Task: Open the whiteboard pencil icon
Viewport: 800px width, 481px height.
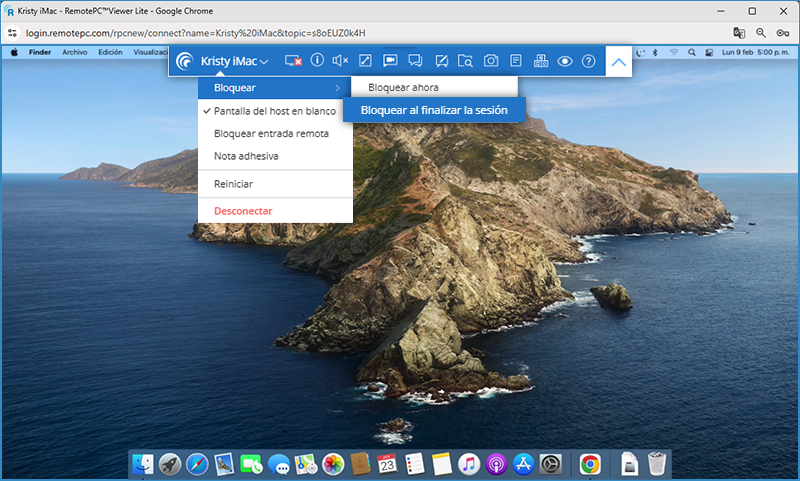Action: 441,61
